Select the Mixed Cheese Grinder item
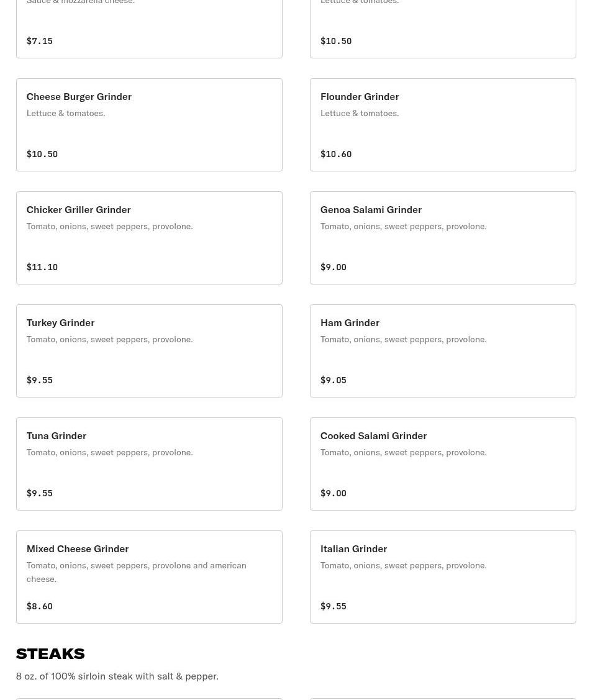The image size is (590, 700). click(149, 577)
